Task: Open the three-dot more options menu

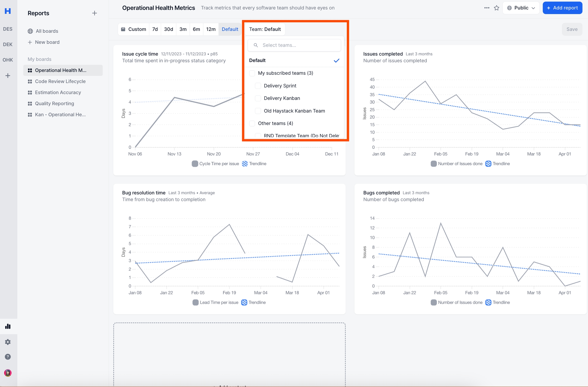Action: click(487, 8)
